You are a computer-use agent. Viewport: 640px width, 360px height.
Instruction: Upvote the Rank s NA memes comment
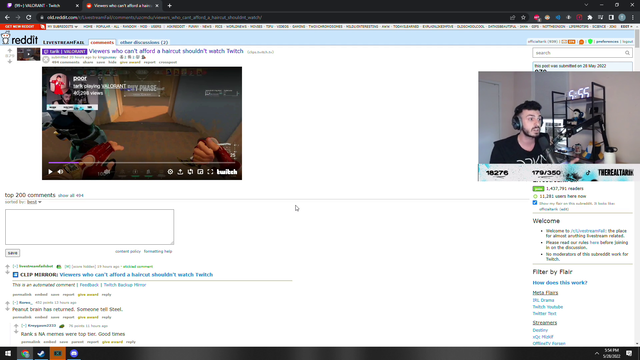coord(16,326)
